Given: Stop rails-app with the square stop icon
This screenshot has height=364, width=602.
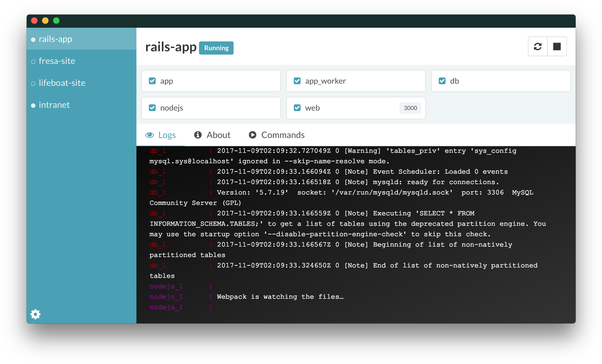Looking at the screenshot, I should pyautogui.click(x=557, y=46).
